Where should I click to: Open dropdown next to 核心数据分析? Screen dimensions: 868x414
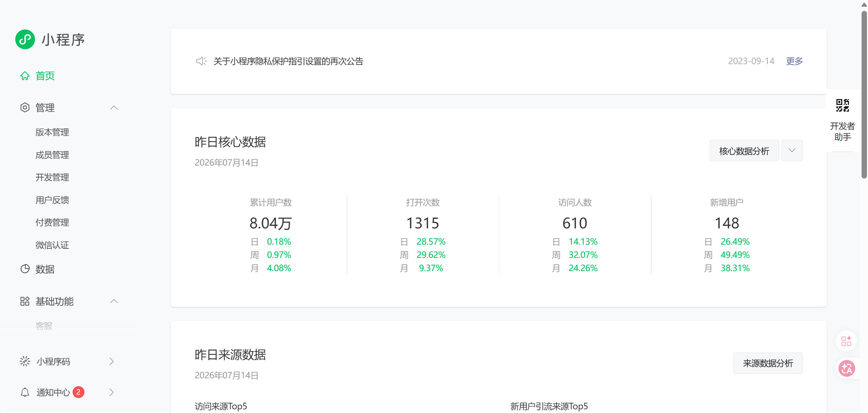792,150
